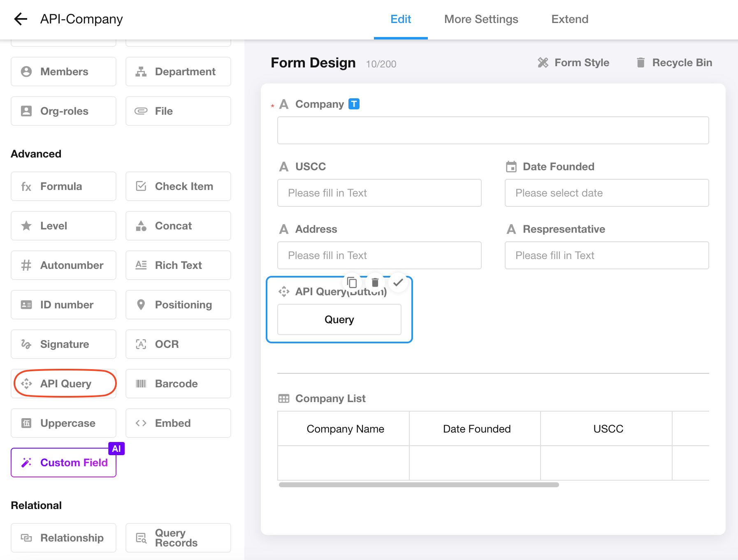The width and height of the screenshot is (738, 560).
Task: Click the Company text input box
Action: tap(493, 130)
